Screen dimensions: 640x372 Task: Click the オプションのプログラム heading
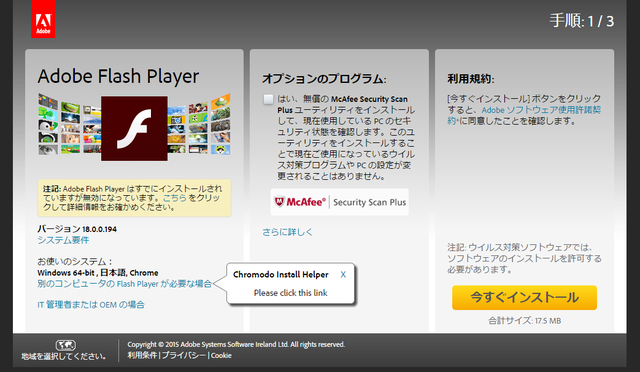[324, 78]
